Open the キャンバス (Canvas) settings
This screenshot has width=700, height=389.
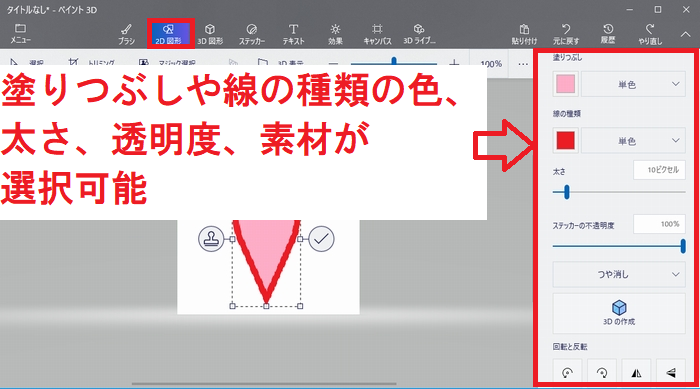(x=377, y=34)
